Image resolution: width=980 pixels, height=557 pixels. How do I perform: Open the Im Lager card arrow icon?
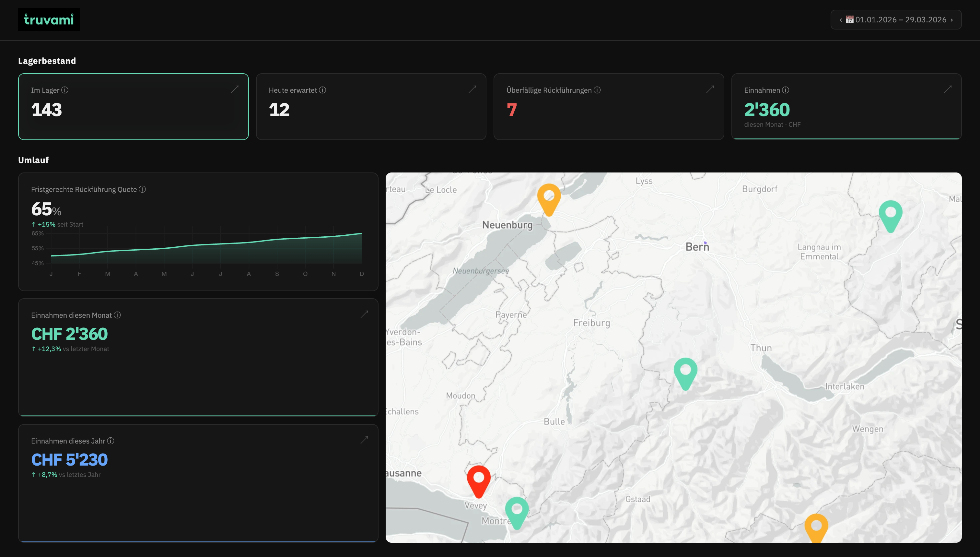234,89
